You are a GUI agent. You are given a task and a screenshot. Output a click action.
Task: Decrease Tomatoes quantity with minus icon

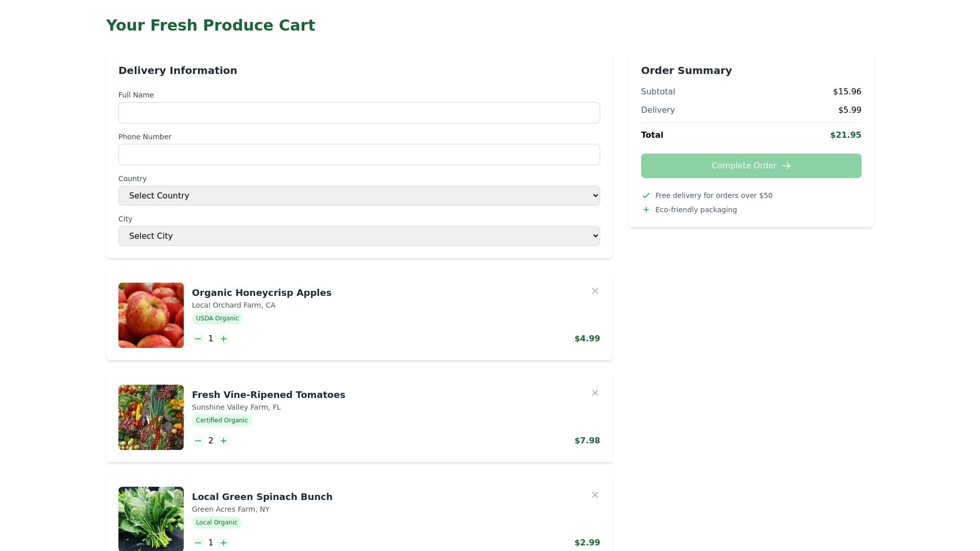click(x=198, y=441)
